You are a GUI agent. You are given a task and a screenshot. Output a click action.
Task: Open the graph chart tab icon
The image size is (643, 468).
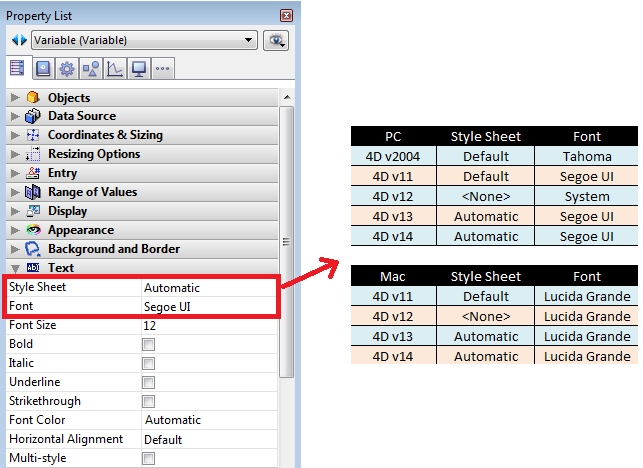pos(115,69)
